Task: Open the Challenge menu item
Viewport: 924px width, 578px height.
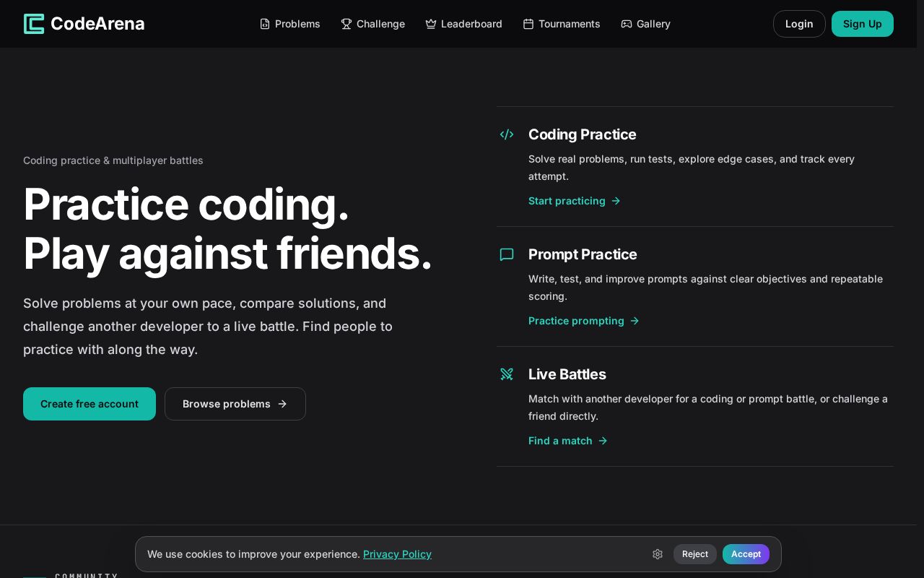Action: (372, 24)
